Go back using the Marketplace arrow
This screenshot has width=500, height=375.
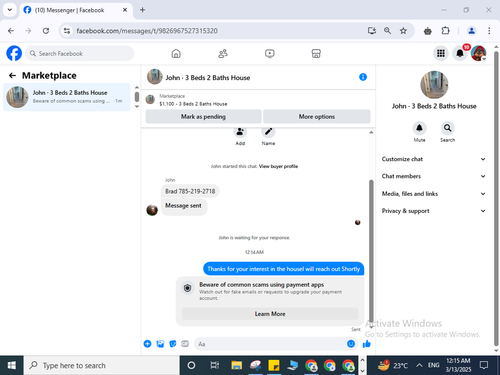point(12,76)
